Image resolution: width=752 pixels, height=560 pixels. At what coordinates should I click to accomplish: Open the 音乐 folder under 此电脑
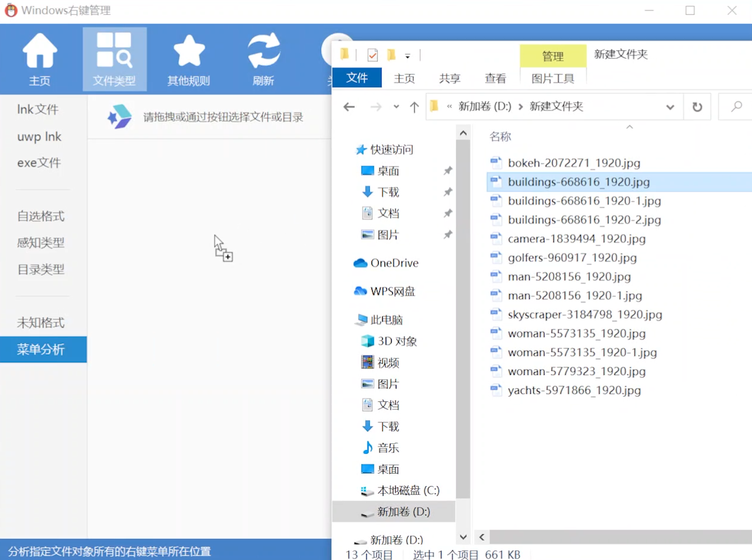(380, 448)
